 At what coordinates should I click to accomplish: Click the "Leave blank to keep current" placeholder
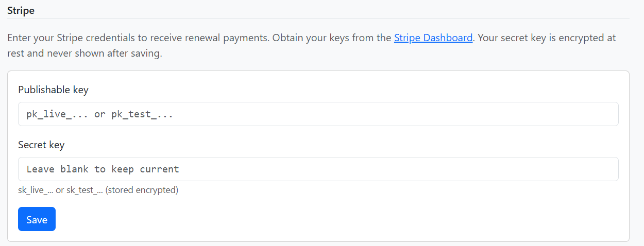(x=103, y=169)
